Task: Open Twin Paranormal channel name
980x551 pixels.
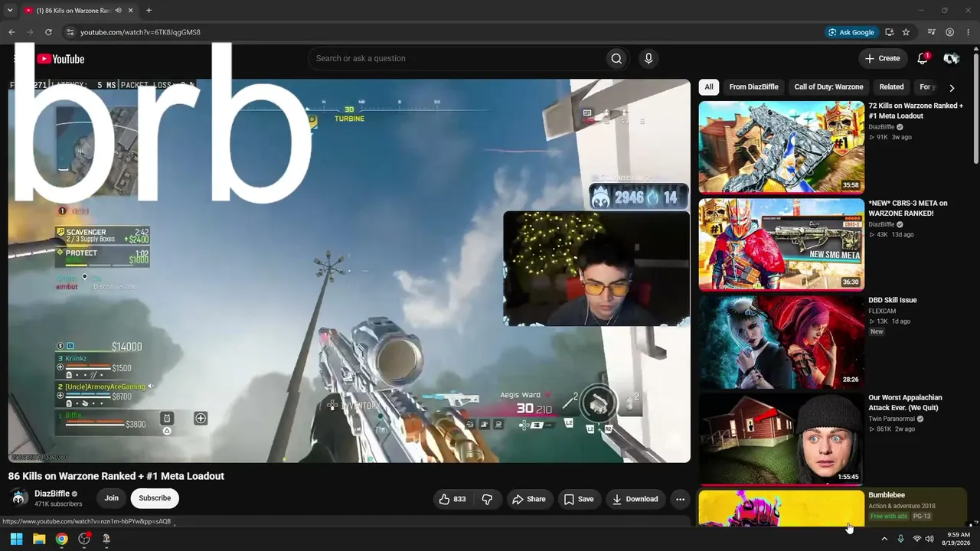Action: (x=891, y=419)
